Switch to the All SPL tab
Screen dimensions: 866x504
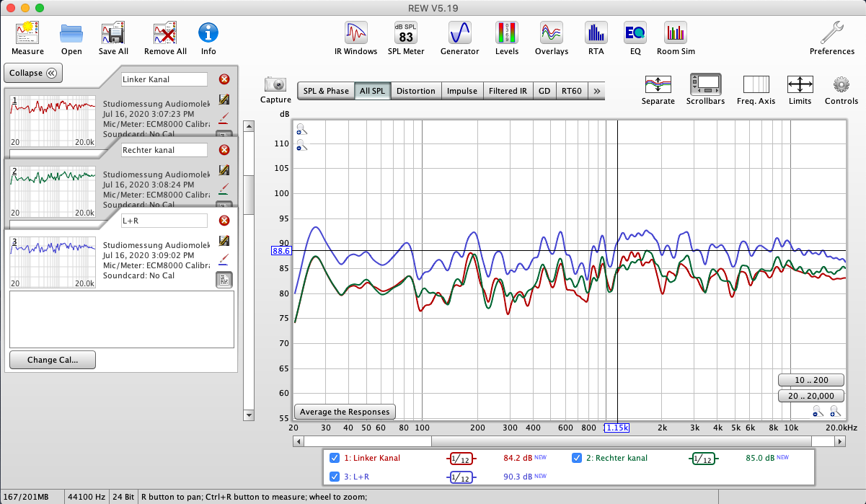pyautogui.click(x=373, y=91)
